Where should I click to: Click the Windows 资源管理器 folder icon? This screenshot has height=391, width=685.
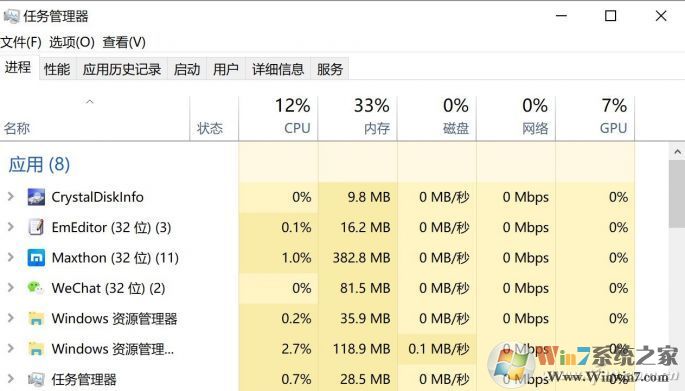[36, 318]
